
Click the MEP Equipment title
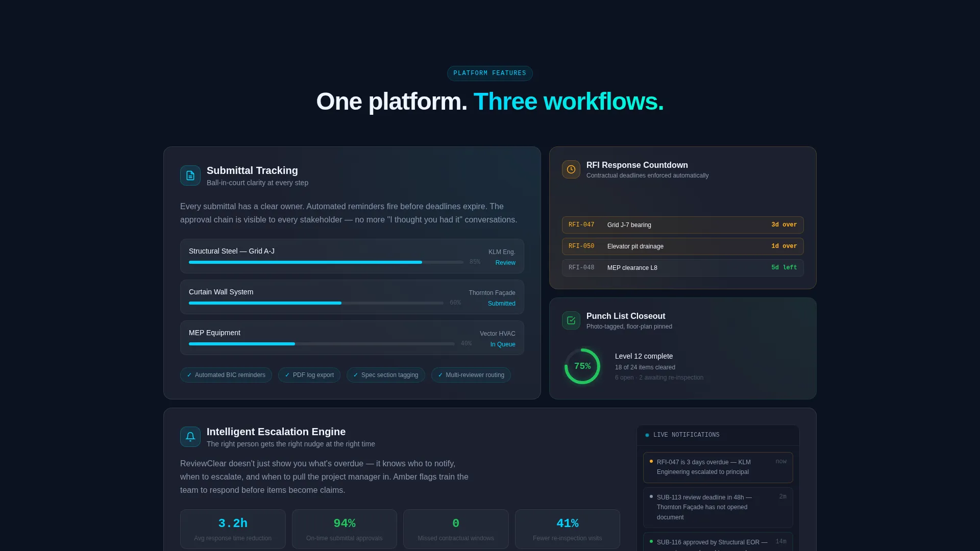tap(214, 333)
